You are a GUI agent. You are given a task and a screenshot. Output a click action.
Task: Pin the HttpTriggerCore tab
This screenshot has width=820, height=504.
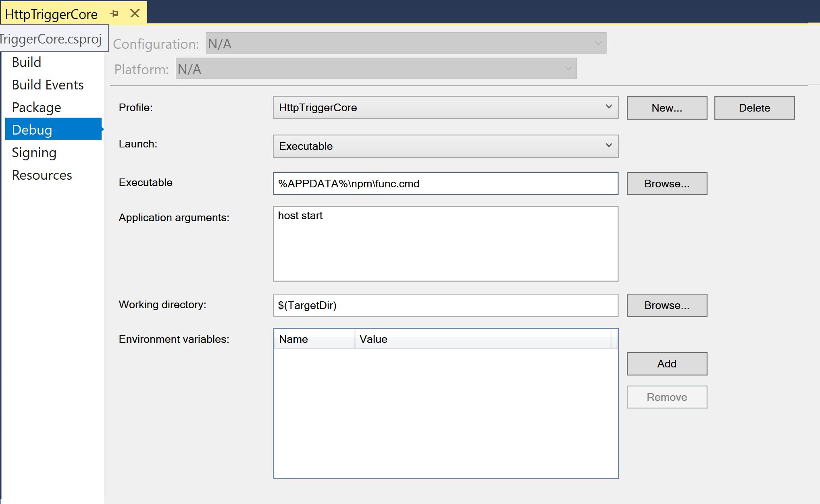pos(114,14)
